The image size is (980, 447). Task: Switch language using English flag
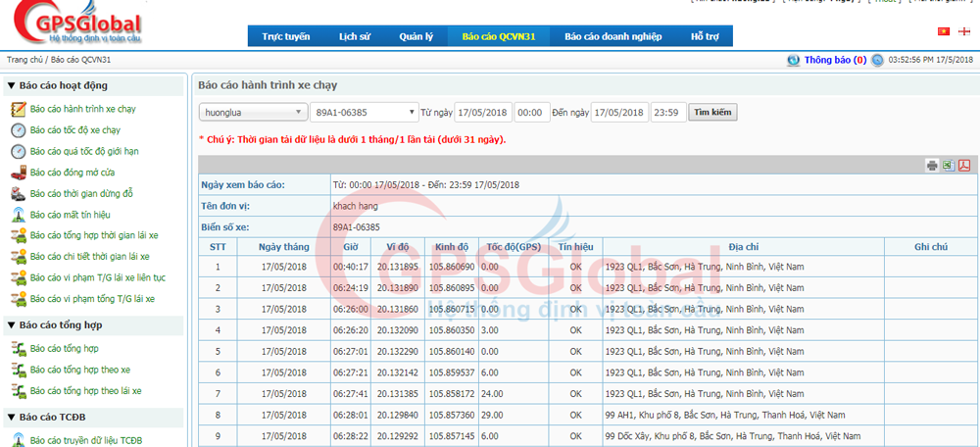pyautogui.click(x=964, y=31)
